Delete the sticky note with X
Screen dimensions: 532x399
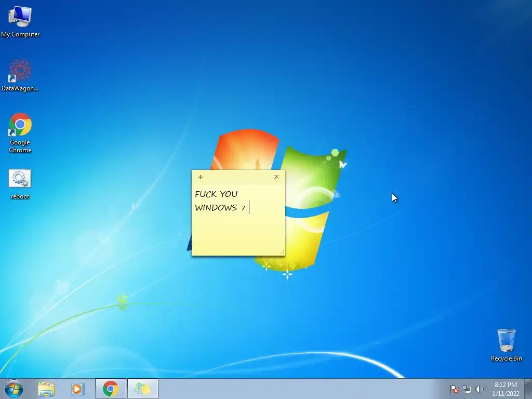point(276,177)
